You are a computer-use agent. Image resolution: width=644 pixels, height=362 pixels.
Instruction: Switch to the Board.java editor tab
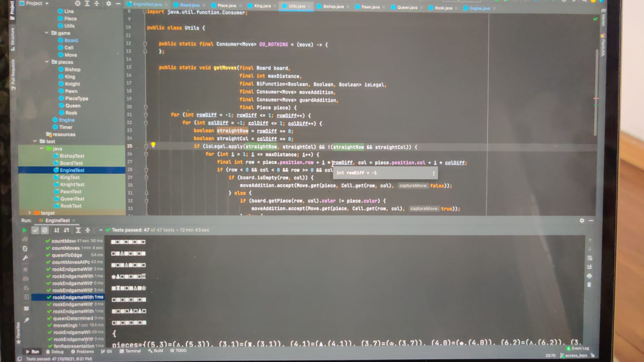point(189,5)
